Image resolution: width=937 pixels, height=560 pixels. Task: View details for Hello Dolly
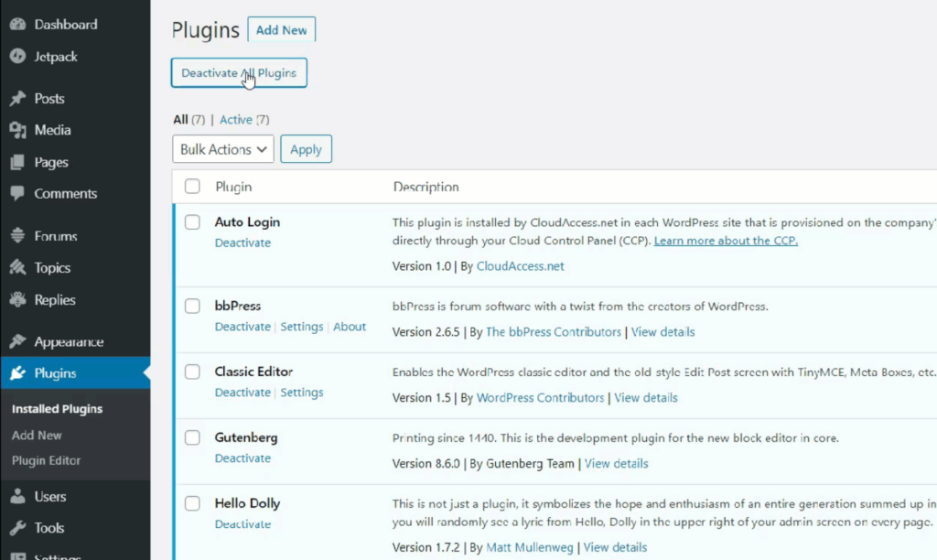coord(615,547)
